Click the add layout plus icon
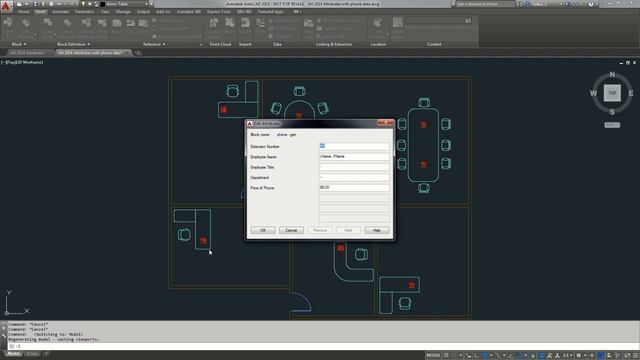The image size is (640, 360). click(46, 353)
